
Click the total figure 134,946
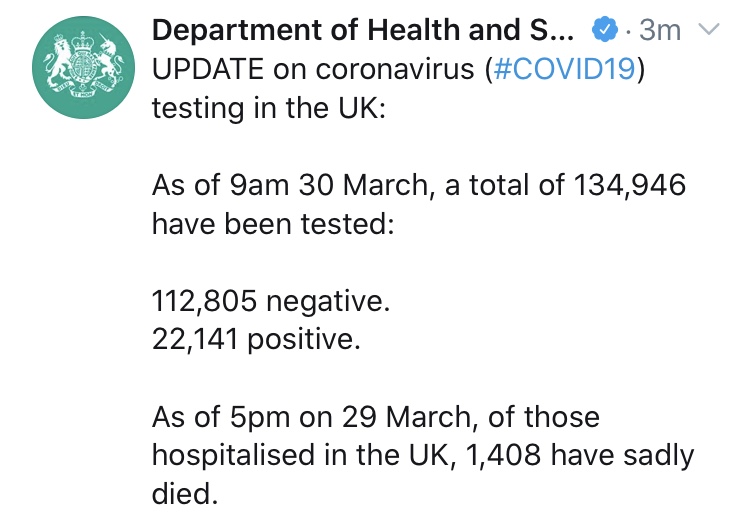coord(629,186)
